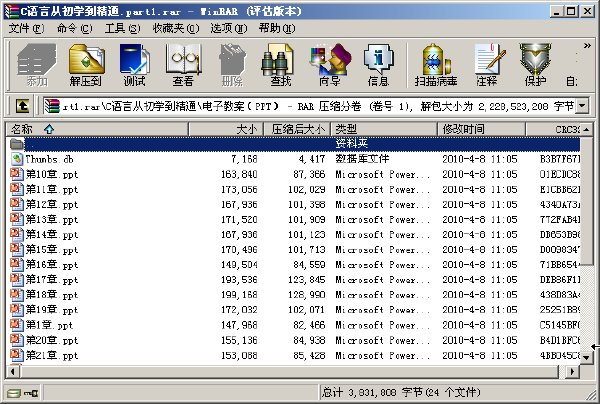
Task: Open the 收藏夹(O) menu
Action: [x=176, y=28]
